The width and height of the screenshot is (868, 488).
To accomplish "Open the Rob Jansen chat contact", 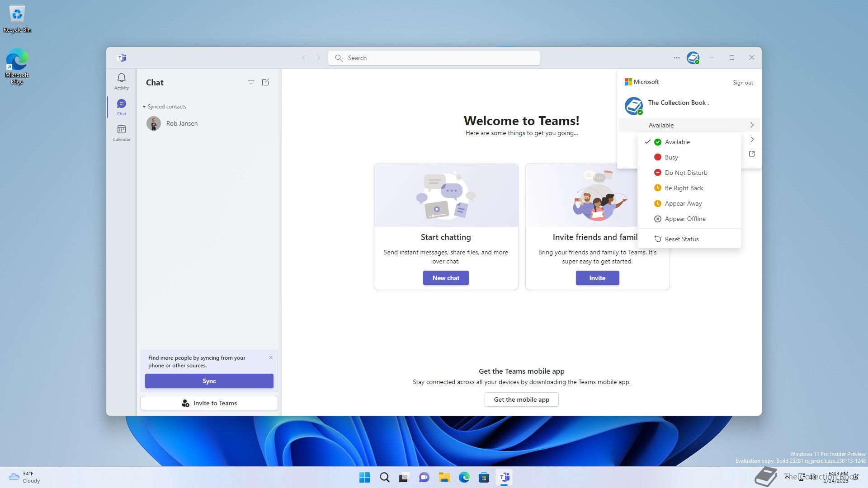I will tap(209, 123).
